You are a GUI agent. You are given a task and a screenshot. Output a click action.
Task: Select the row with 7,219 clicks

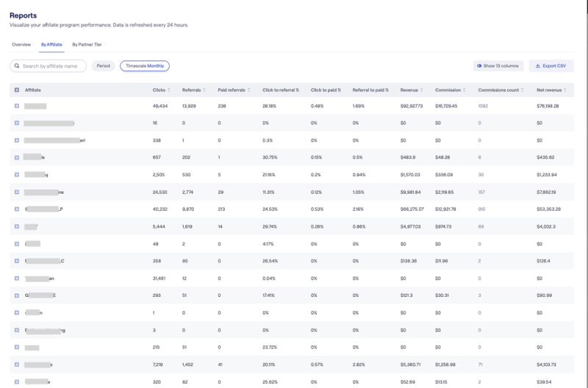[x=16, y=364]
